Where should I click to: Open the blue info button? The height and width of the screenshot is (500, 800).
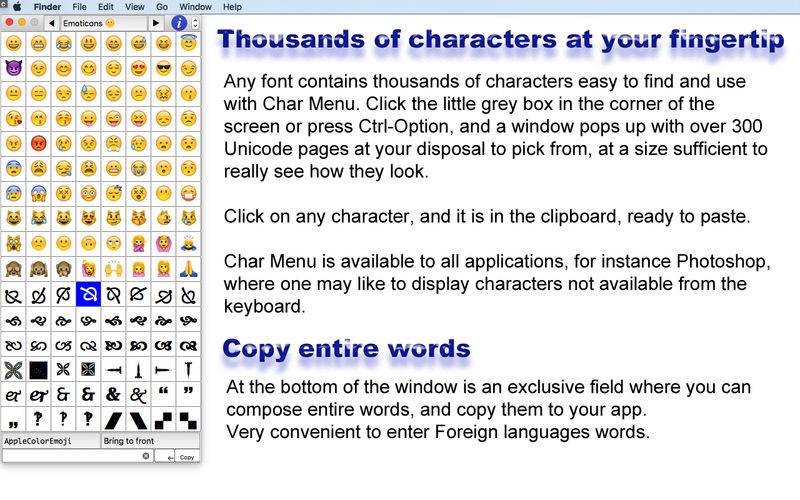[x=179, y=22]
